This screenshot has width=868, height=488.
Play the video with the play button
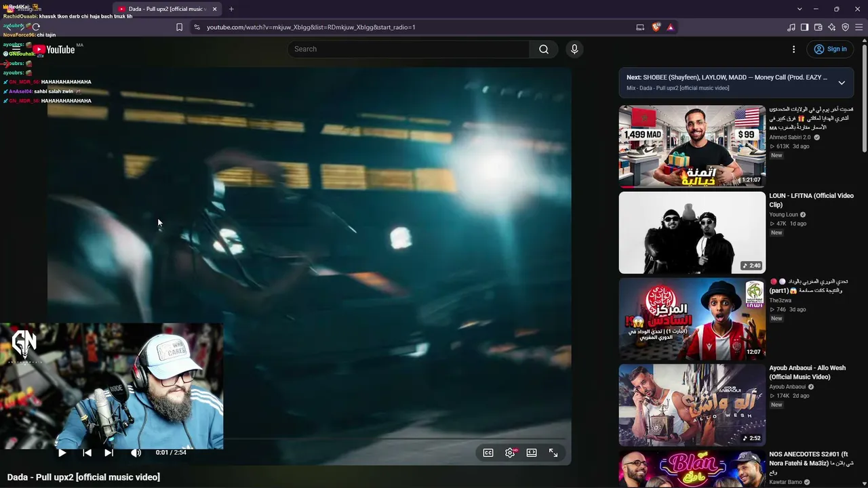[62, 453]
